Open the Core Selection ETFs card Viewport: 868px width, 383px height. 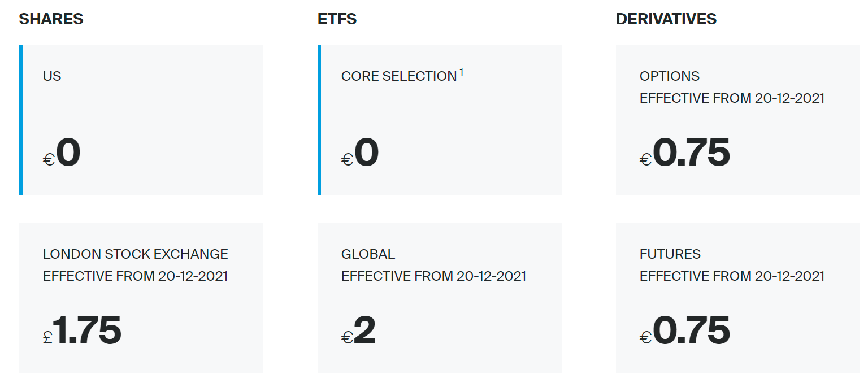click(440, 120)
